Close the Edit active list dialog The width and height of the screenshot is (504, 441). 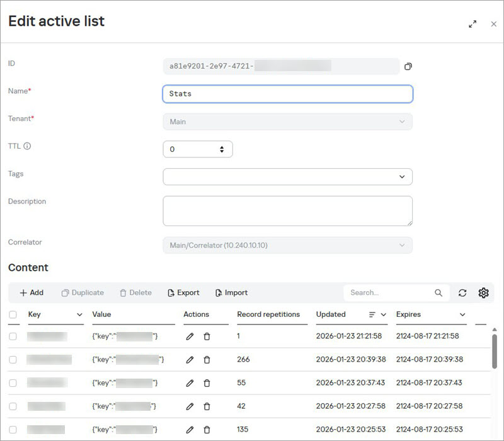click(493, 24)
